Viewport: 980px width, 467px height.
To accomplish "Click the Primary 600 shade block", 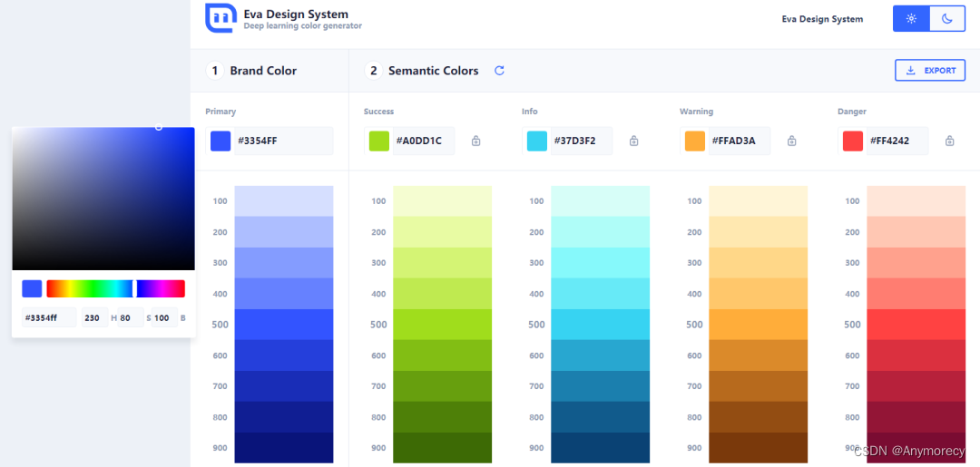I will pos(284,355).
